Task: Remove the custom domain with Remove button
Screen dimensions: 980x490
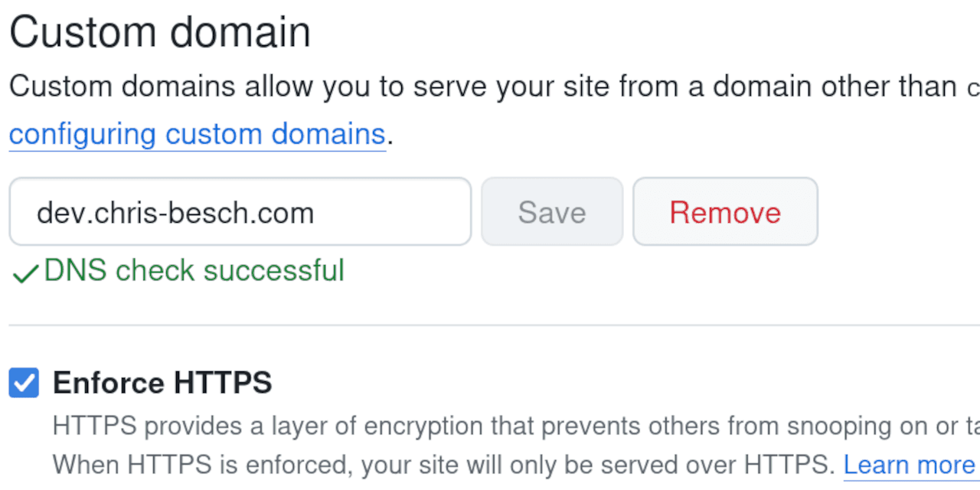Action: (725, 212)
